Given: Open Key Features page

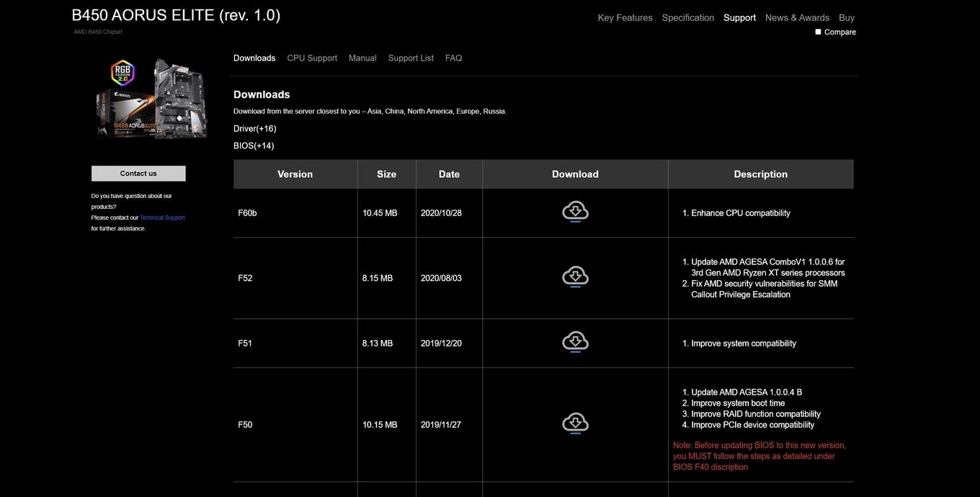Looking at the screenshot, I should coord(625,17).
